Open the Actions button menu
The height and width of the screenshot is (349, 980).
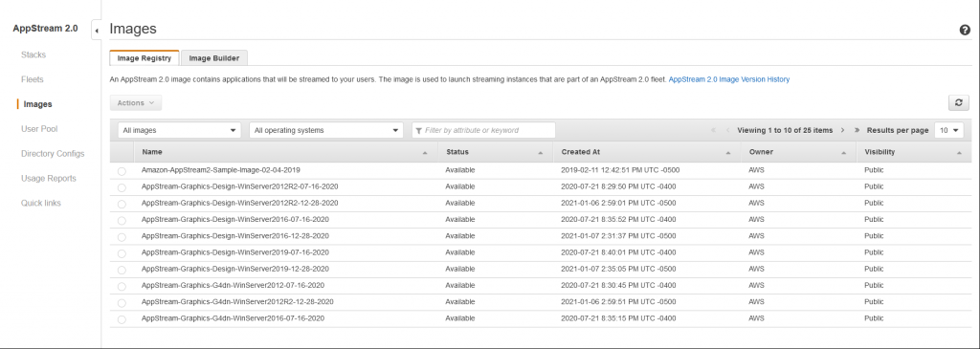pos(136,103)
